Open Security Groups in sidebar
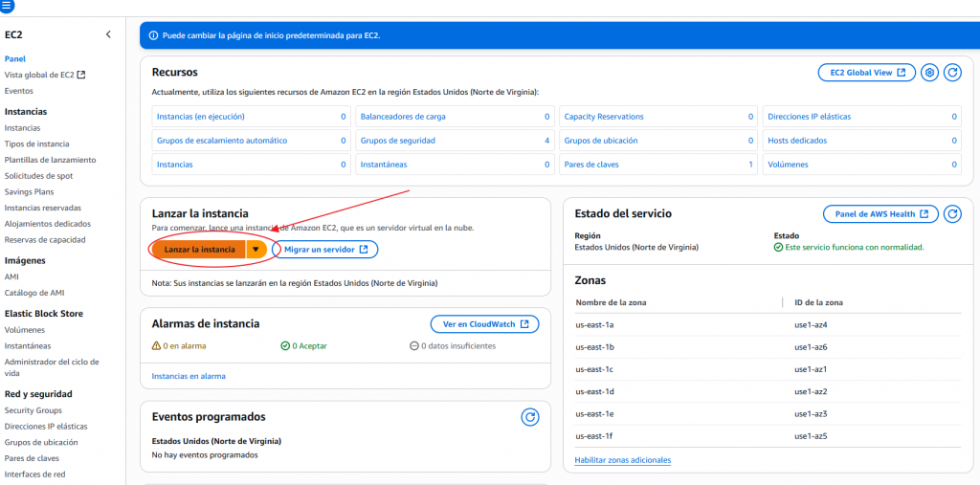This screenshot has width=980, height=485. pos(33,410)
